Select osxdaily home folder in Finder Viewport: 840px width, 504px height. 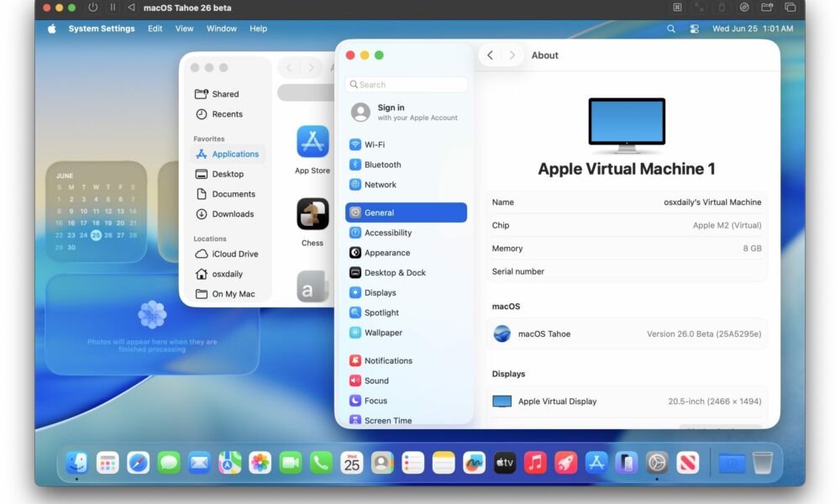tap(228, 274)
